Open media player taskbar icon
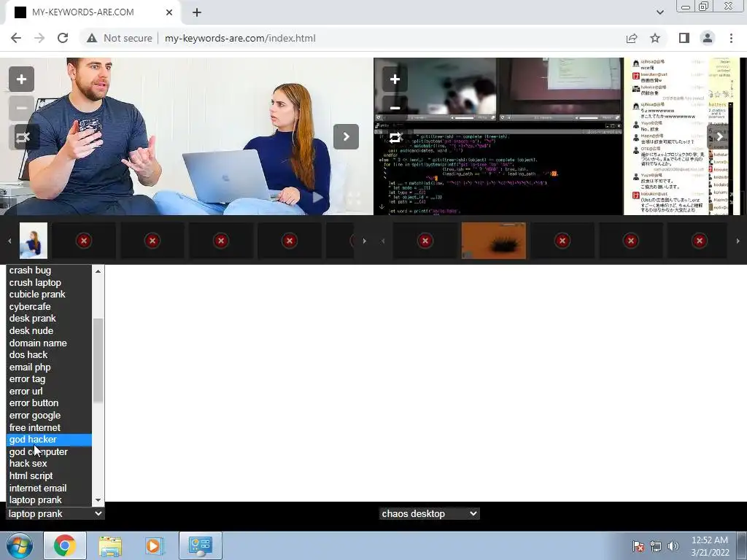Viewport: 747px width, 560px height. tap(154, 545)
